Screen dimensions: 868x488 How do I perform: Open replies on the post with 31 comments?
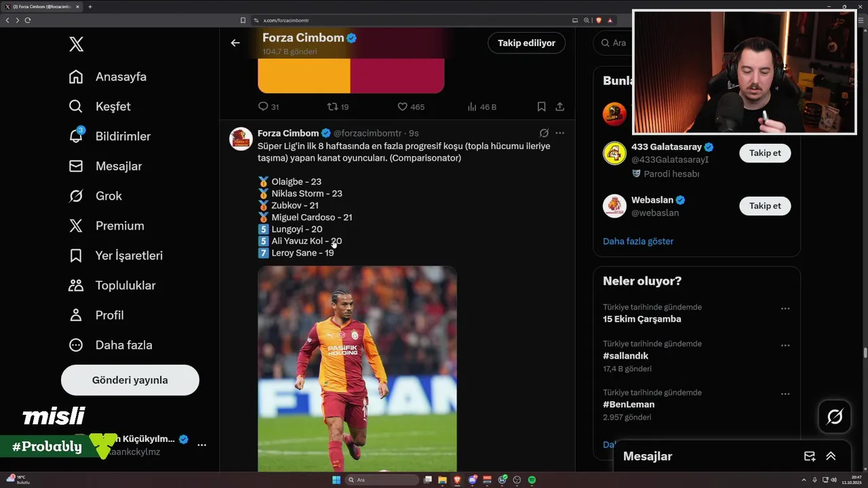pos(269,107)
